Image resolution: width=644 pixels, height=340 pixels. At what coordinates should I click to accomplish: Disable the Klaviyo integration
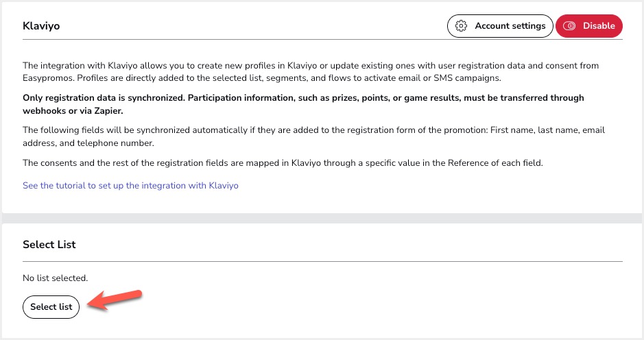pos(589,26)
